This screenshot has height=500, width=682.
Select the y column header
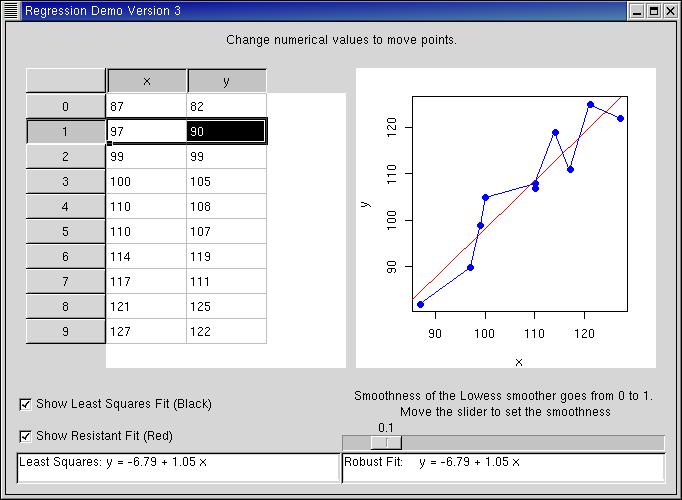226,81
